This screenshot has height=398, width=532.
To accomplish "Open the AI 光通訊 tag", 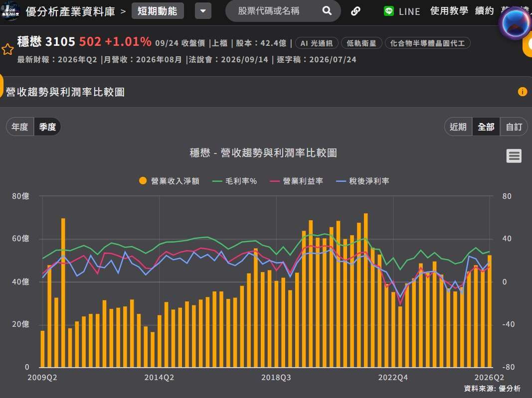I will coord(317,43).
